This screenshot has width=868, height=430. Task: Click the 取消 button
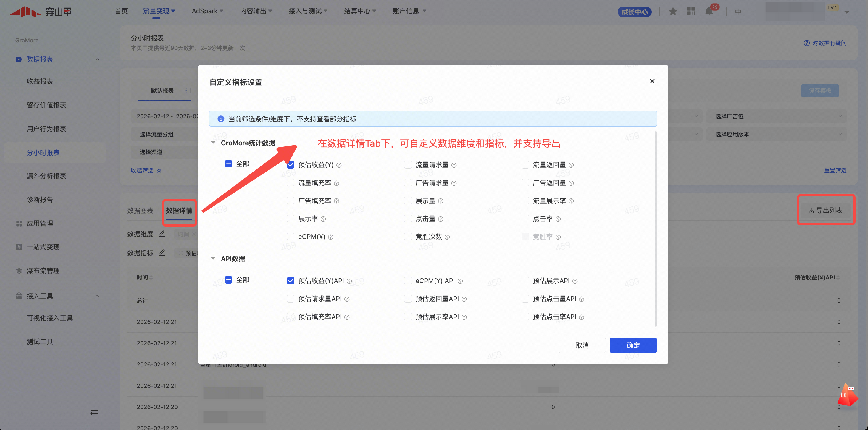(582, 345)
